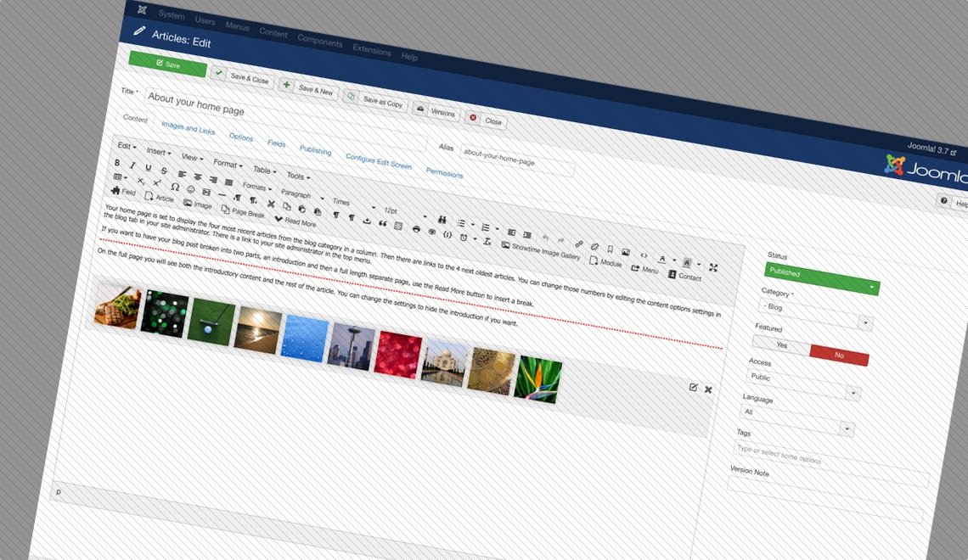Select the Taj Mahal gallery thumbnail
This screenshot has height=560, width=968.
(443, 362)
